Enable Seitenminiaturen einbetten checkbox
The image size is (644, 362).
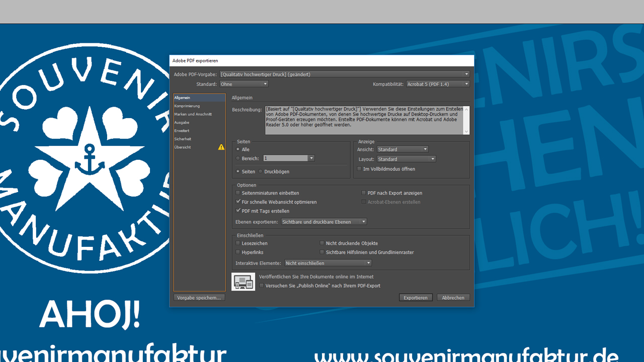pos(238,193)
